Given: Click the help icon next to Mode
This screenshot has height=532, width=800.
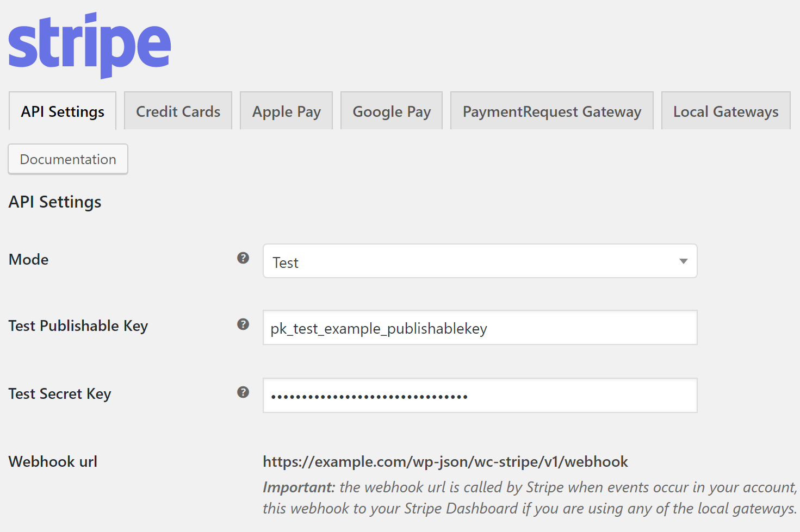Looking at the screenshot, I should (243, 258).
